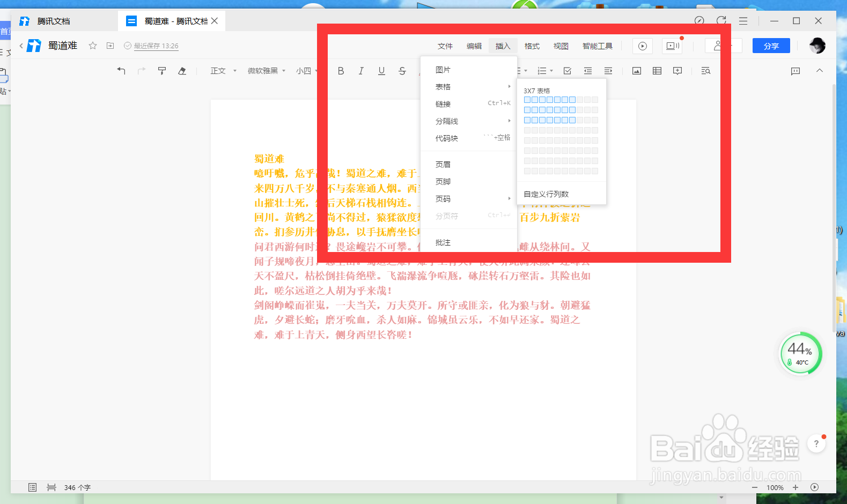The image size is (847, 504).
Task: Click the 346 个字 word count
Action: coord(77,487)
